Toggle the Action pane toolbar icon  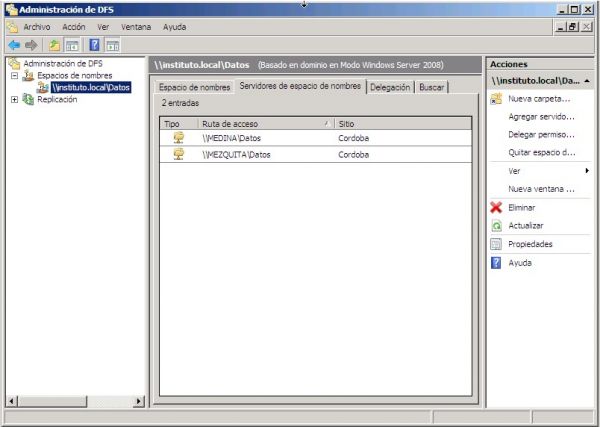112,46
